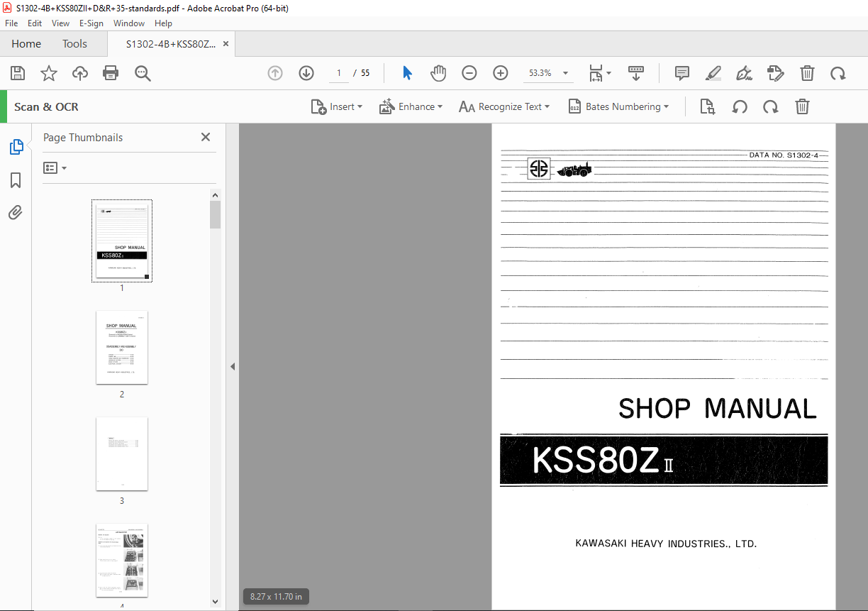Open the Edit menu
Image resolution: width=868 pixels, height=611 pixels.
point(35,23)
